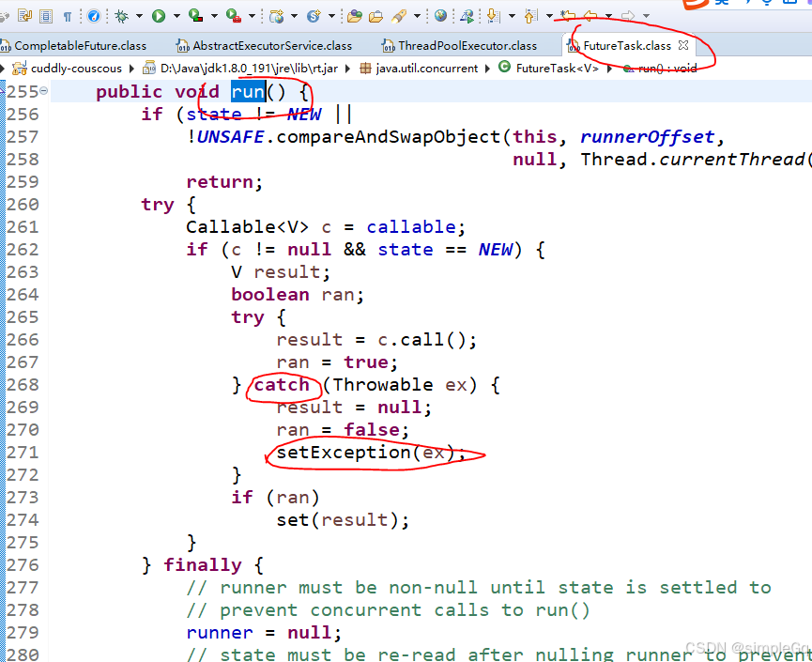Open the External Tools dropdown arrow

(253, 16)
